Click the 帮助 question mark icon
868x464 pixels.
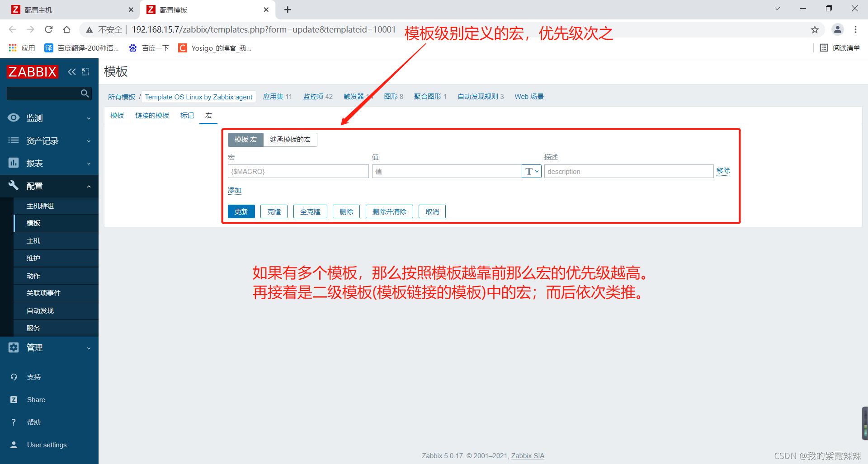click(14, 422)
